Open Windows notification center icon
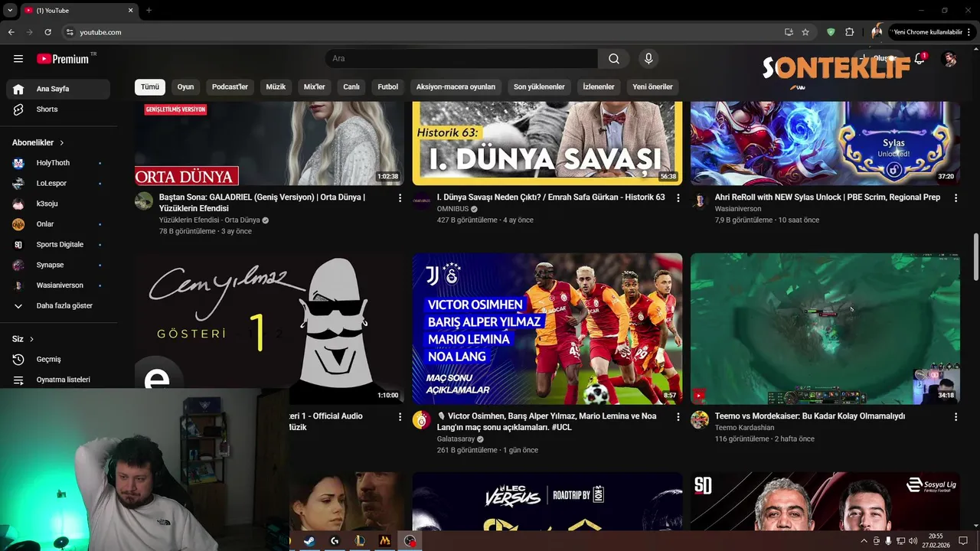 tap(963, 541)
